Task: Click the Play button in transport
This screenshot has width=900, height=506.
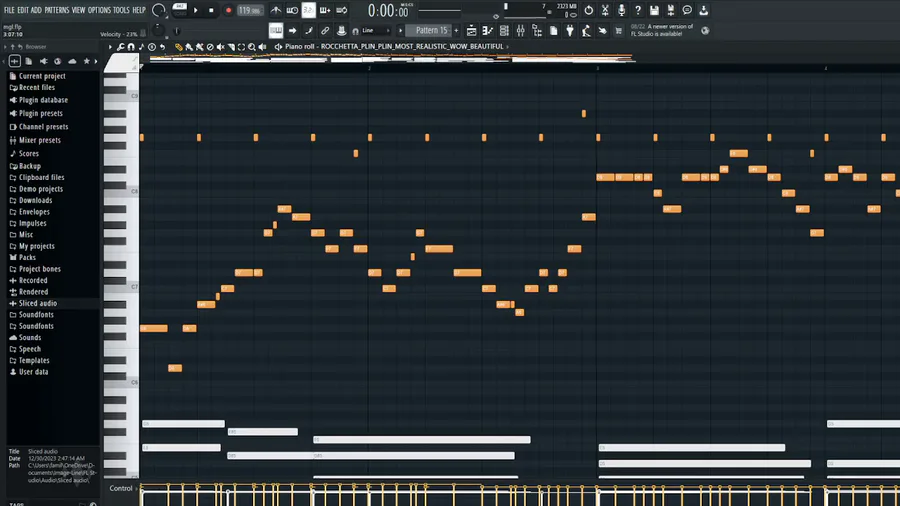Action: point(196,10)
